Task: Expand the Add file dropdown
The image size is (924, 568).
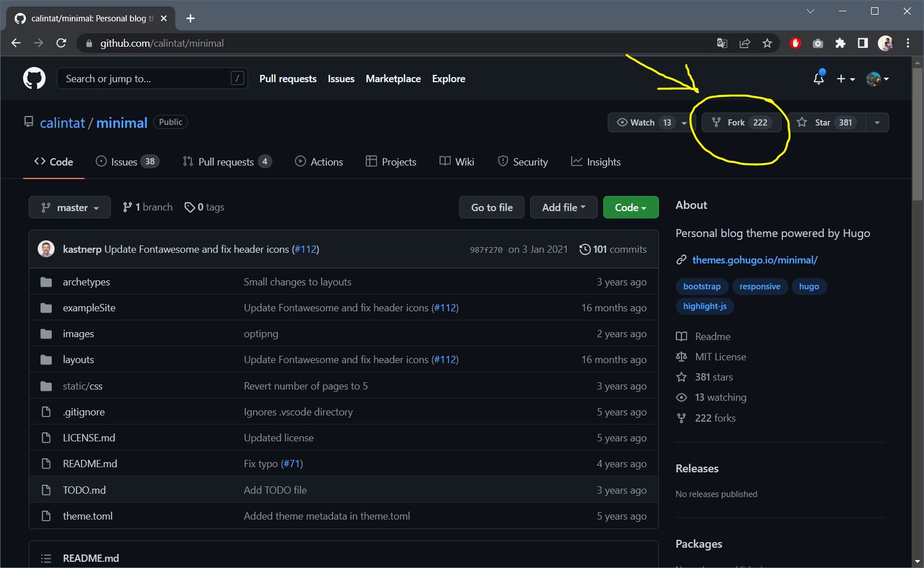Action: pos(563,207)
